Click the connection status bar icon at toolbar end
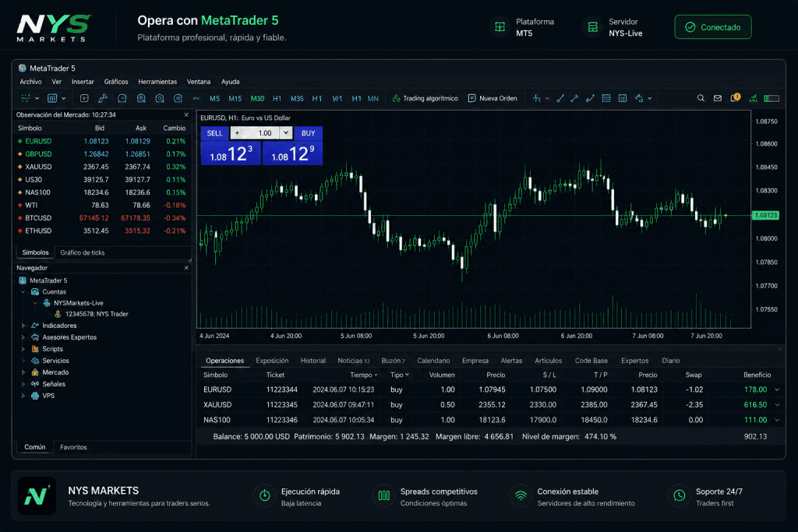798x532 pixels. pos(772,98)
